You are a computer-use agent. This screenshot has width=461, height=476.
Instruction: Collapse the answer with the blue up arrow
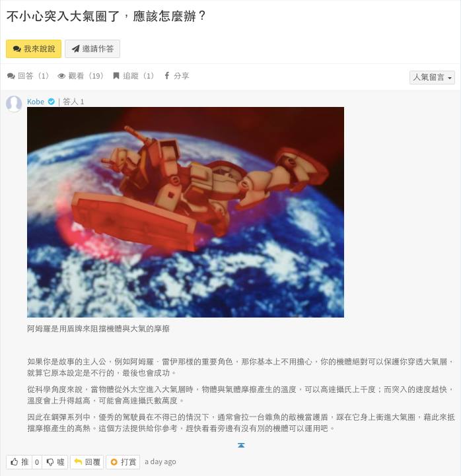click(241, 446)
